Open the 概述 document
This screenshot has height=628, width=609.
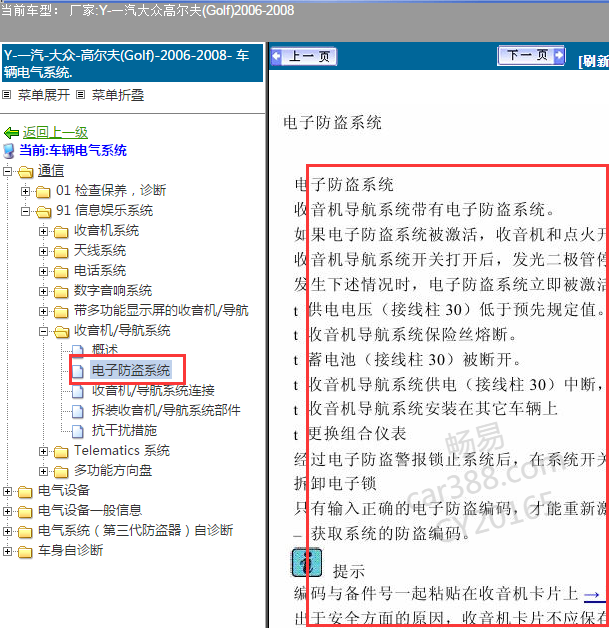point(105,350)
